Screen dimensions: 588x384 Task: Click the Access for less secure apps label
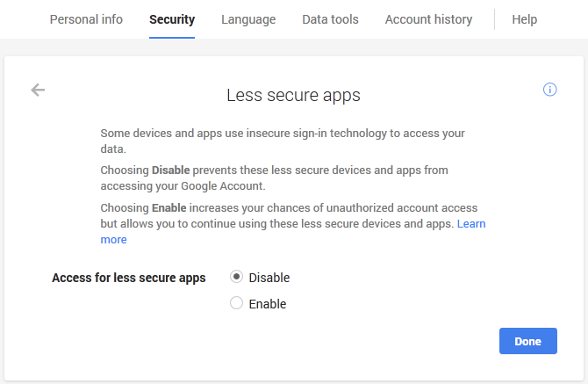pos(129,278)
